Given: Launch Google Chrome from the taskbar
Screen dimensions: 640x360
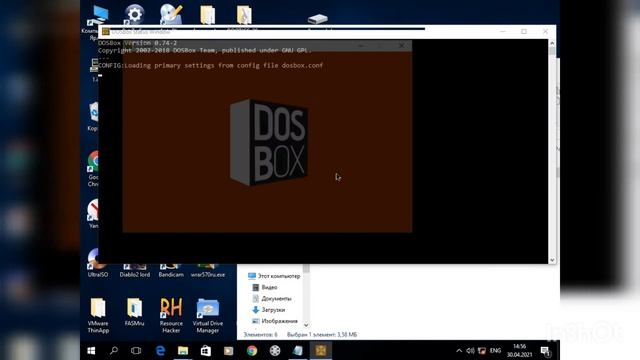Looking at the screenshot, I should [252, 351].
